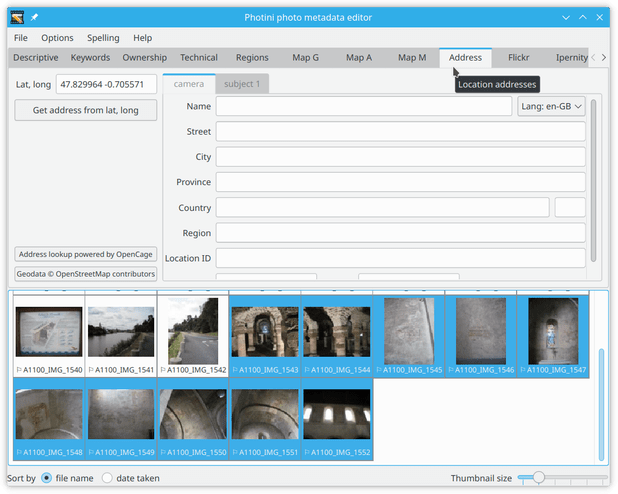Switch to the Technical tab
This screenshot has height=494, width=618.
[199, 58]
